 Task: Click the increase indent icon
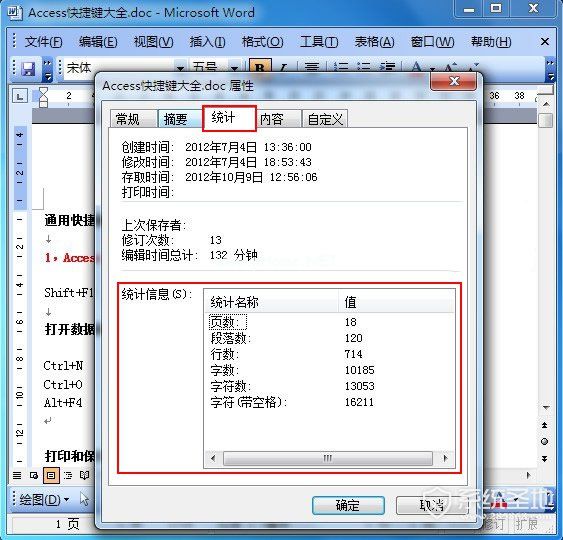[x=388, y=68]
